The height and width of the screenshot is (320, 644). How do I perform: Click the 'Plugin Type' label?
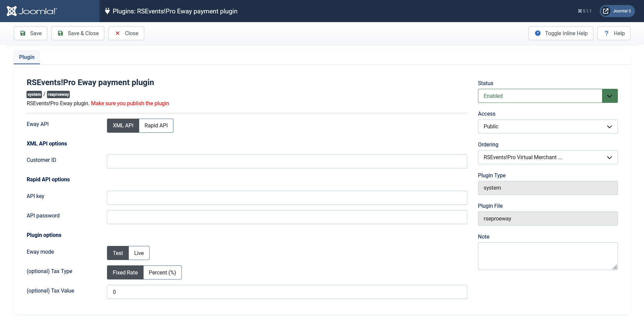click(492, 175)
